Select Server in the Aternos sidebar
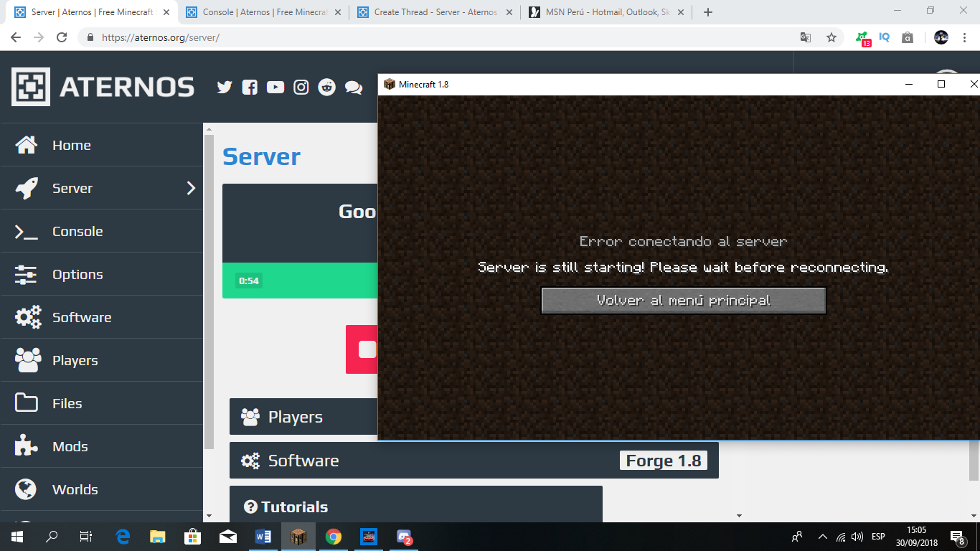 point(102,188)
